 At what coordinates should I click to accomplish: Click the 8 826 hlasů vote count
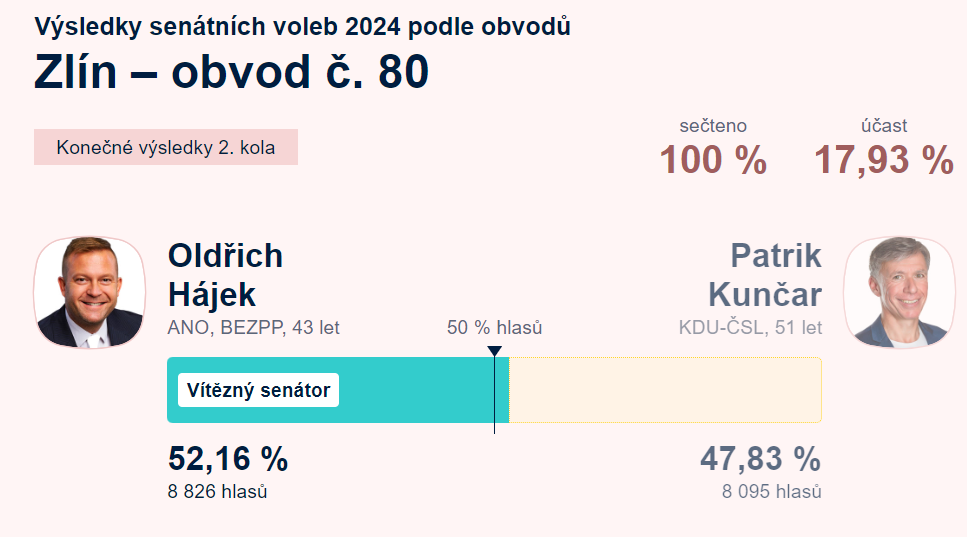[217, 491]
